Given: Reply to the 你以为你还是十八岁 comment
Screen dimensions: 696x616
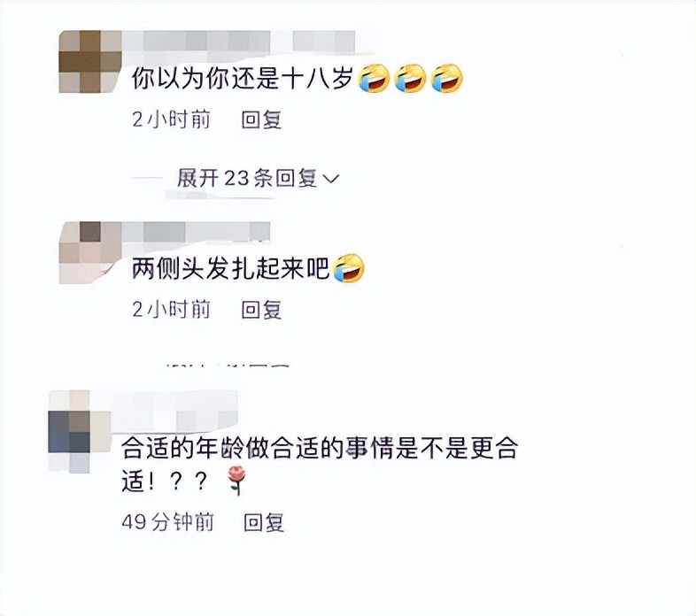Looking at the screenshot, I should tap(261, 119).
